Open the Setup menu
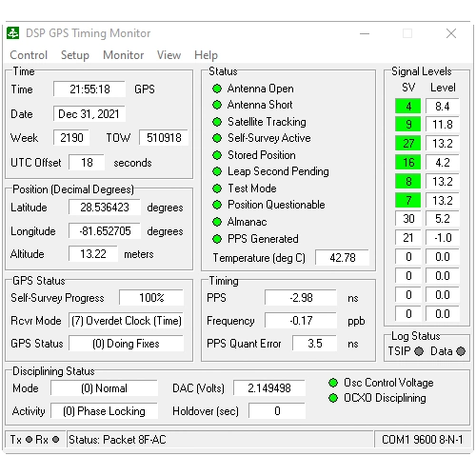Screen dimensions: 476x476 tap(75, 55)
